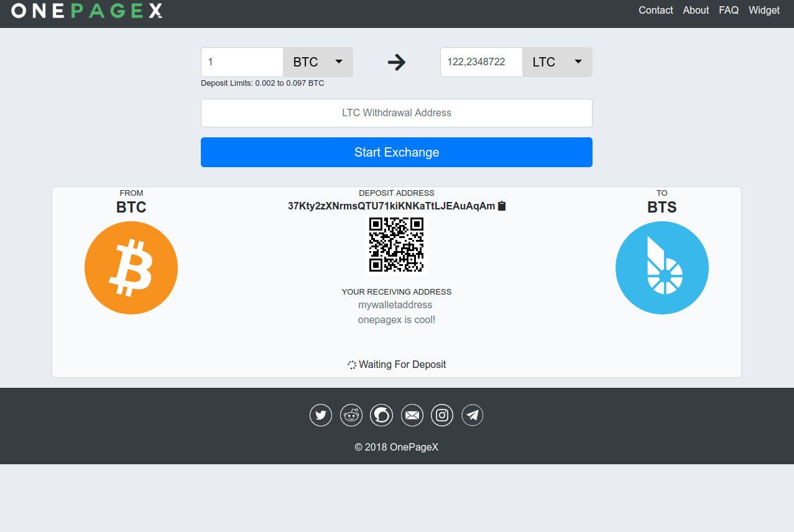Click the orange Bitcoin logo
Image resolution: width=794 pixels, height=532 pixels.
click(x=131, y=268)
